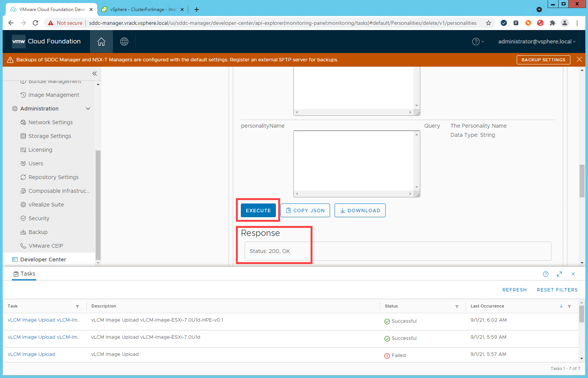Select the Administration section heading
This screenshot has height=378, width=588.
(39, 109)
